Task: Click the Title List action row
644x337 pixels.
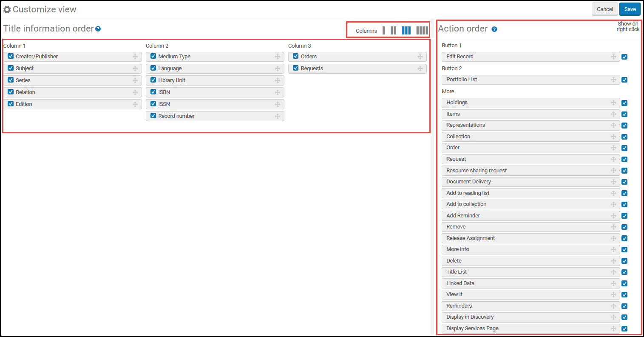Action: pos(531,272)
